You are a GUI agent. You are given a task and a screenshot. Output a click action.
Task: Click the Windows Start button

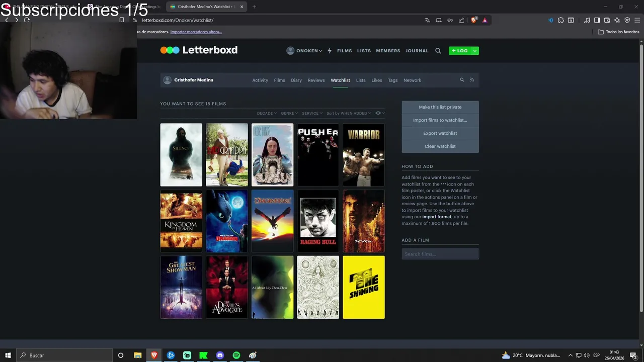pyautogui.click(x=8, y=355)
